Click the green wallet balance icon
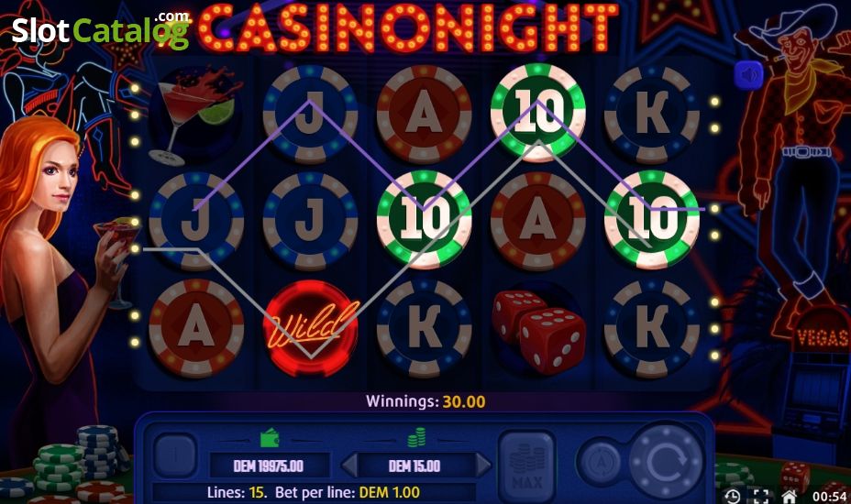Image resolution: width=851 pixels, height=504 pixels. [270, 438]
